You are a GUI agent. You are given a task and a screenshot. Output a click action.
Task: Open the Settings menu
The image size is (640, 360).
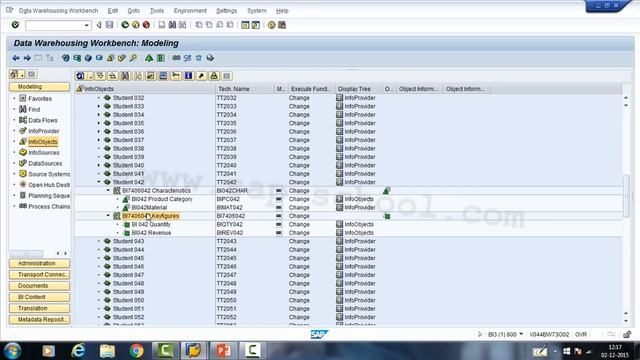(227, 11)
